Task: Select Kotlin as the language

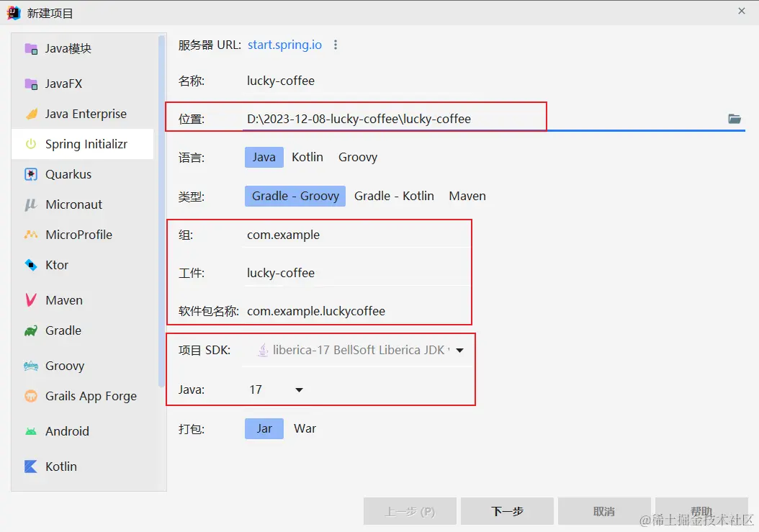Action: click(x=307, y=158)
